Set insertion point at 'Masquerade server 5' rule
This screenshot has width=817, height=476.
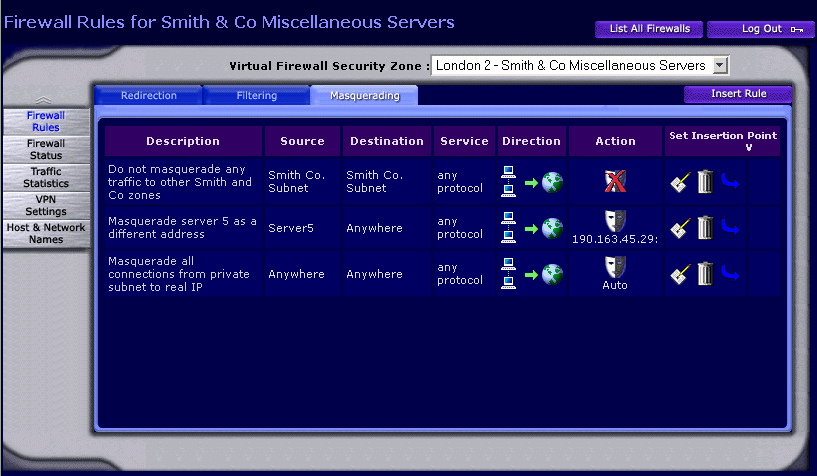(x=730, y=227)
